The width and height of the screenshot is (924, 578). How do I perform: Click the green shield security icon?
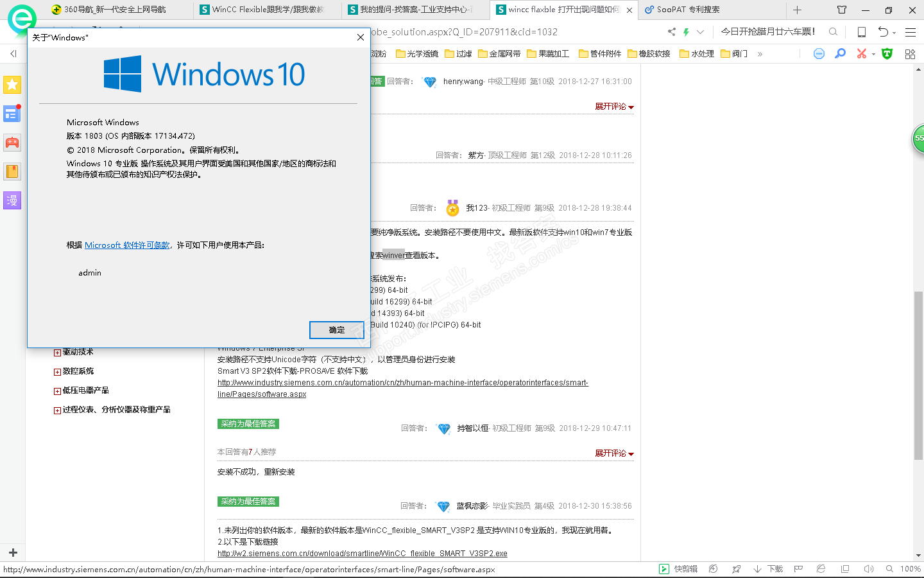[x=887, y=54]
